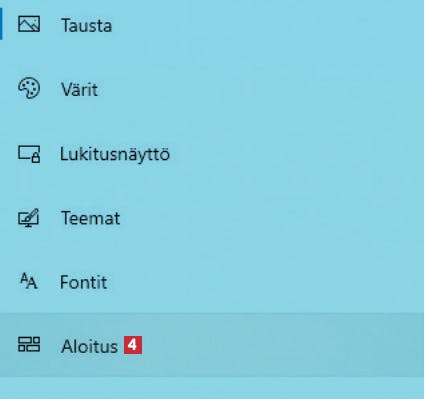Click the Värit text label
The height and width of the screenshot is (399, 424).
click(x=79, y=89)
